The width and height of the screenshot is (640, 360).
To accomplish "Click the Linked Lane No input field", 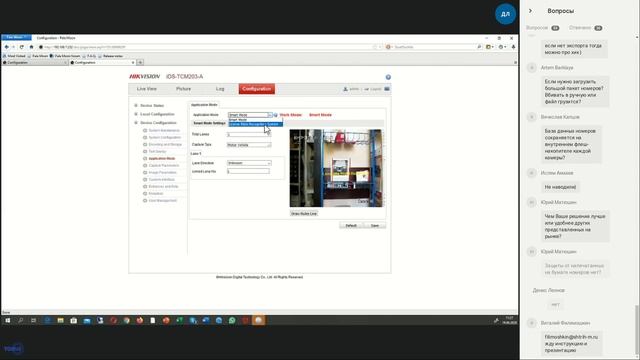I will [248, 171].
